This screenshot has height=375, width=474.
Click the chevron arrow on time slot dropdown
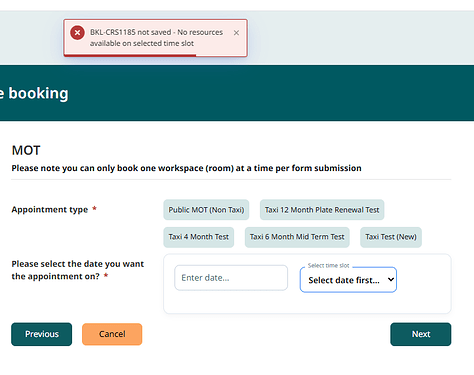tap(391, 280)
